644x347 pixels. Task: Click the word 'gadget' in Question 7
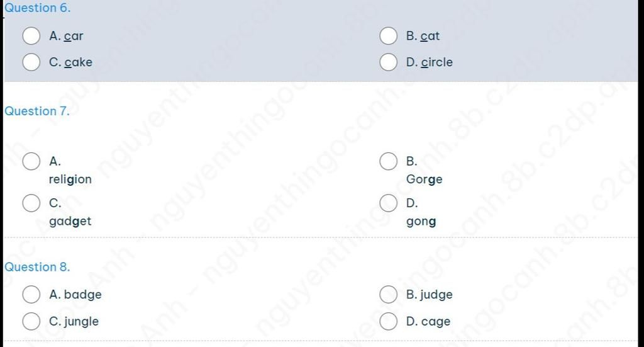coord(70,222)
